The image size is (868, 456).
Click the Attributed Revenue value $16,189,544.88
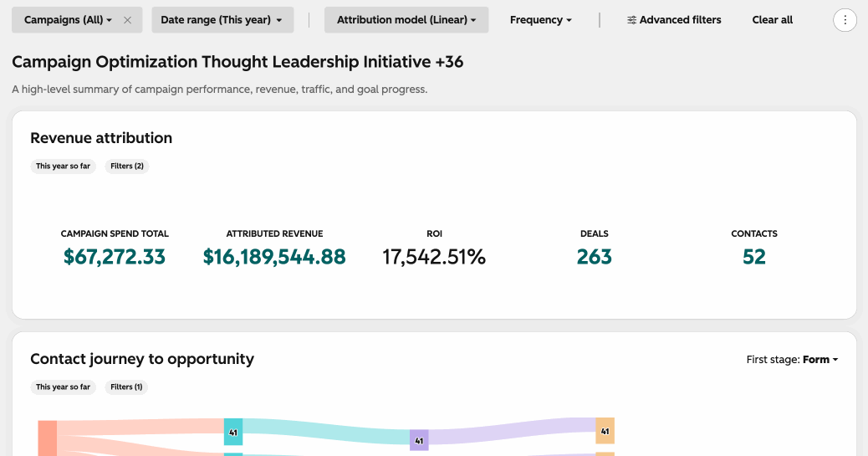tap(274, 257)
